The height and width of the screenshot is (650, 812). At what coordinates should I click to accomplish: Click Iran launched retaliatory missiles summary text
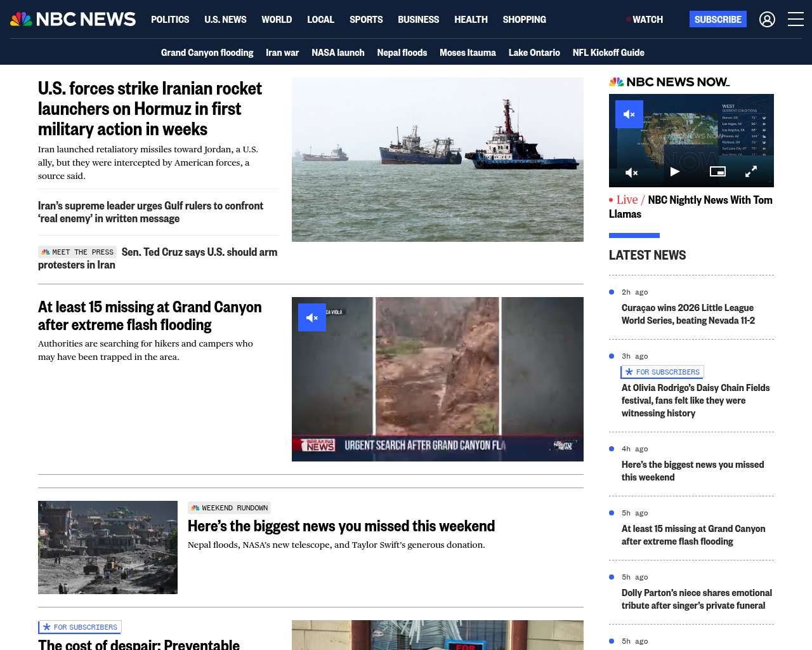pos(148,162)
